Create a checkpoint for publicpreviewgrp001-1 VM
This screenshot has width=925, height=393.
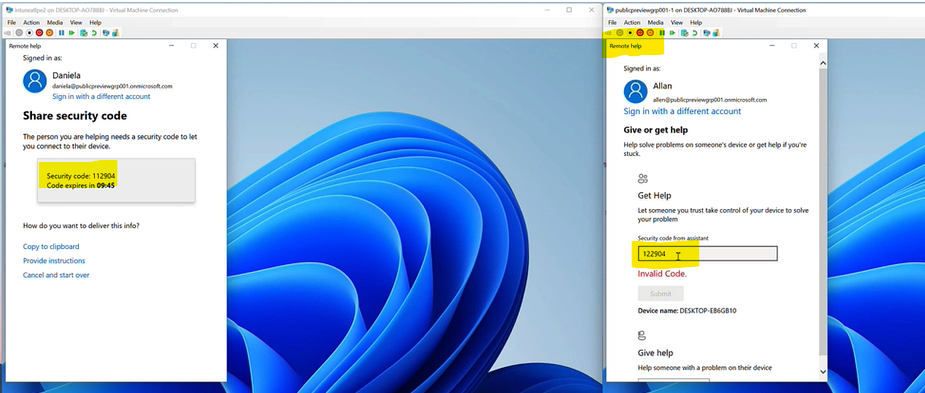pos(684,33)
